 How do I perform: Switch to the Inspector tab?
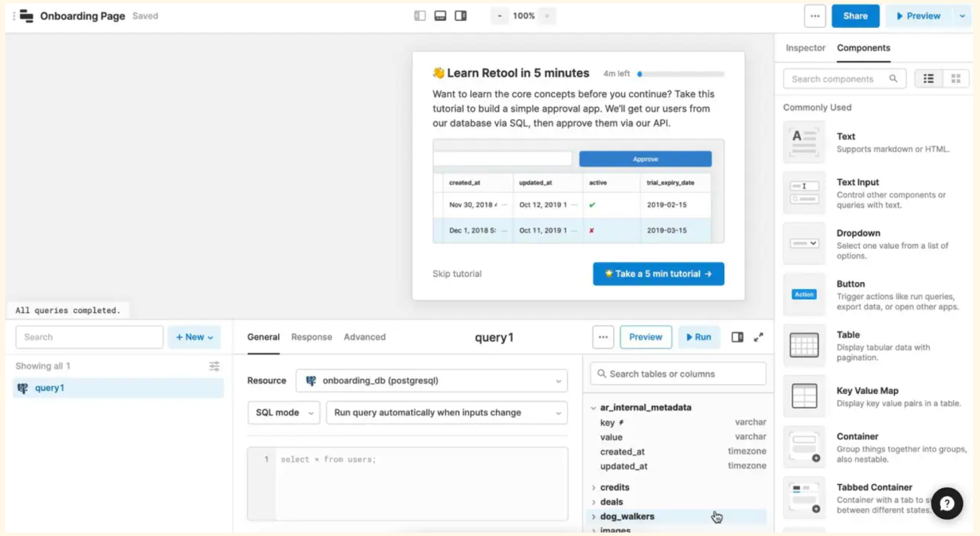click(805, 48)
